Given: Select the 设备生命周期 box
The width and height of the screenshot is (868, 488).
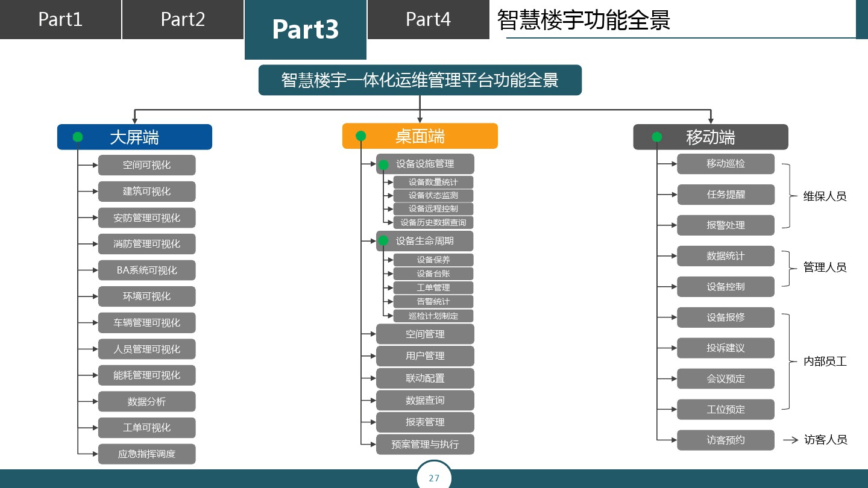Looking at the screenshot, I should point(425,241).
